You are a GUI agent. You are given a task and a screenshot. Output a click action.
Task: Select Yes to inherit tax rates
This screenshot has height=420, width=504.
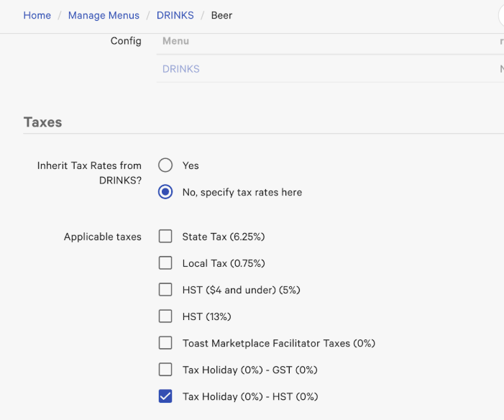(165, 165)
